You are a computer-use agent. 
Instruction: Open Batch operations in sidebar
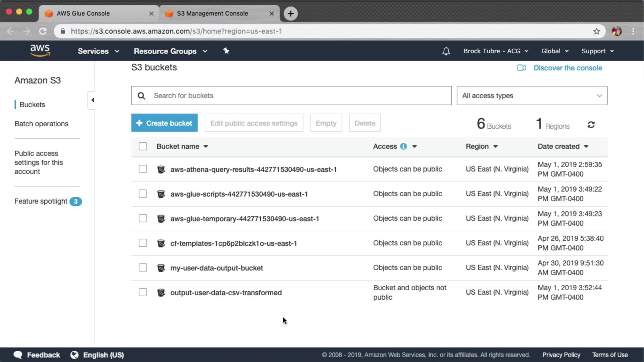41,124
